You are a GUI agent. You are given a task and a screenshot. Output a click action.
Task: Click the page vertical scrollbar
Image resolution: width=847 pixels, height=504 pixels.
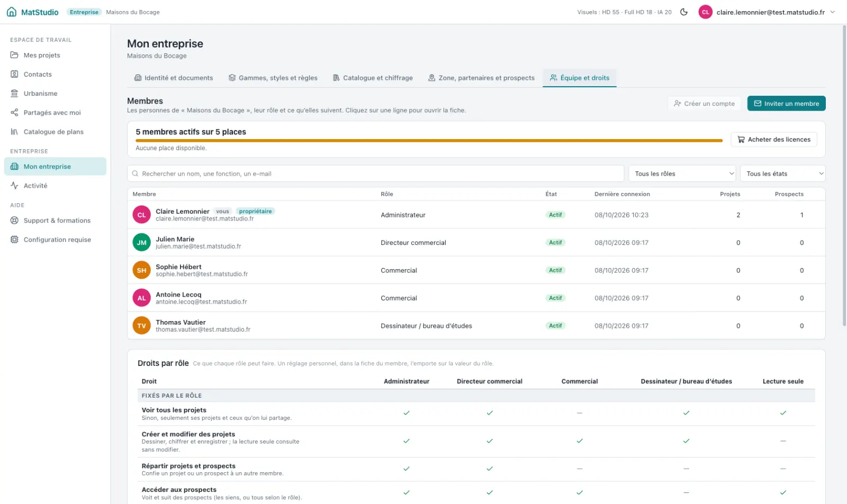click(844, 176)
